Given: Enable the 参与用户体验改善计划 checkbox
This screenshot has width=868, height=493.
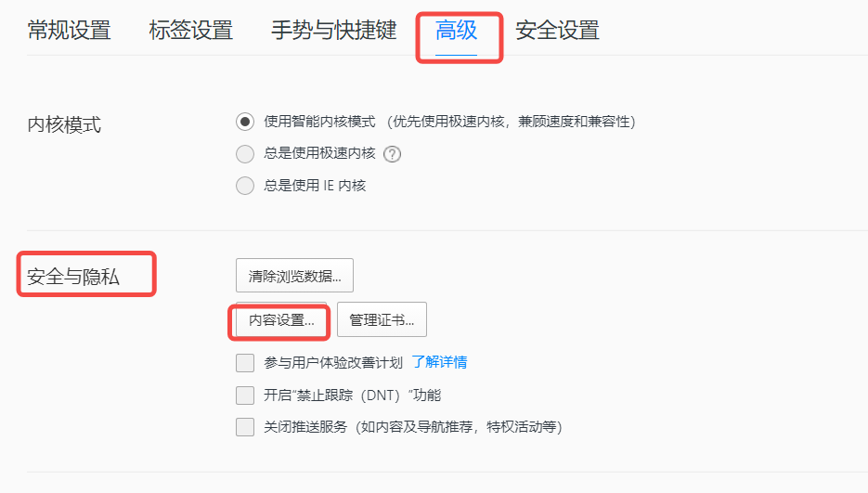Looking at the screenshot, I should 245,363.
